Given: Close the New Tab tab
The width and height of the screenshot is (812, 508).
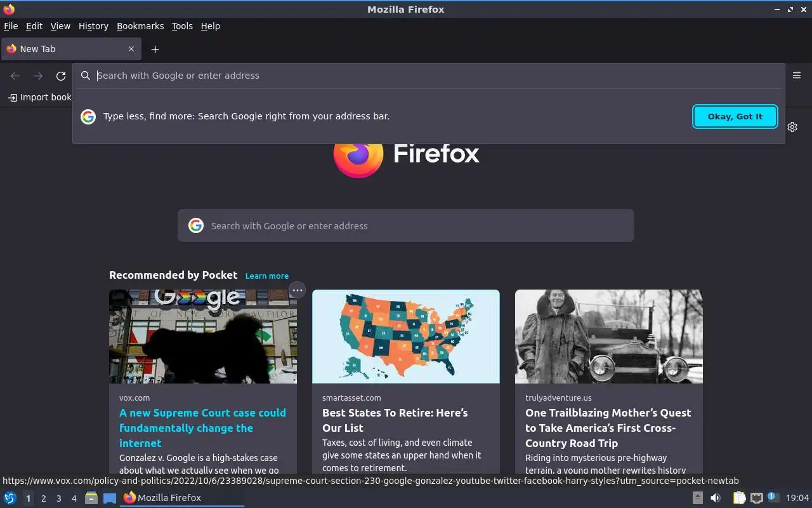Looking at the screenshot, I should pos(131,49).
